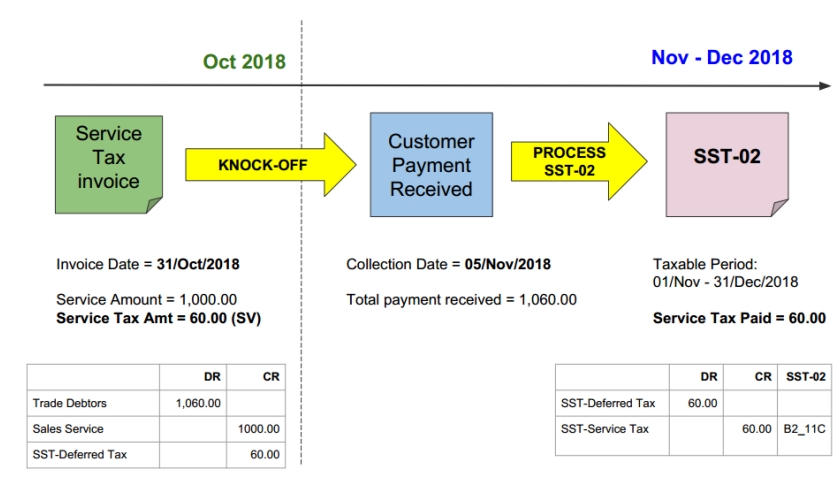Click the blue Customer Payment Received box

point(431,165)
